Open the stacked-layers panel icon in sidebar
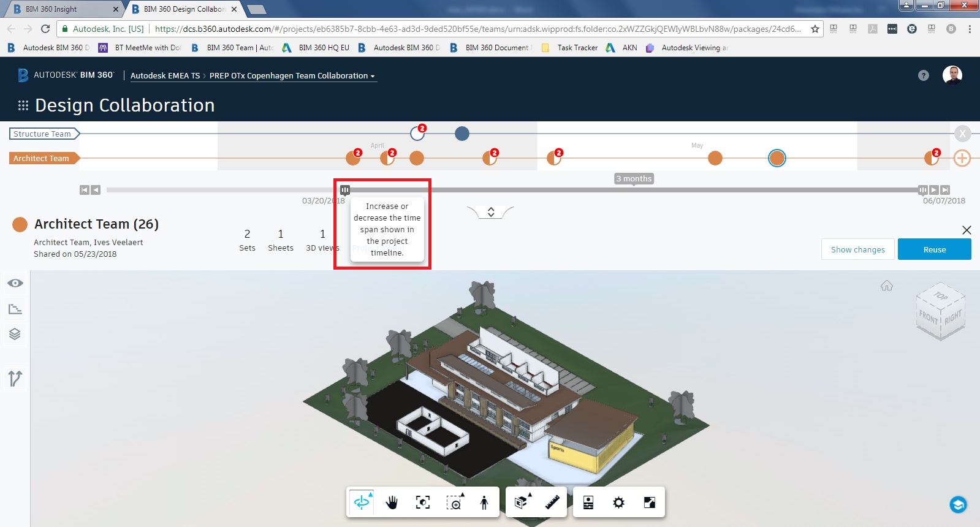 tap(15, 334)
